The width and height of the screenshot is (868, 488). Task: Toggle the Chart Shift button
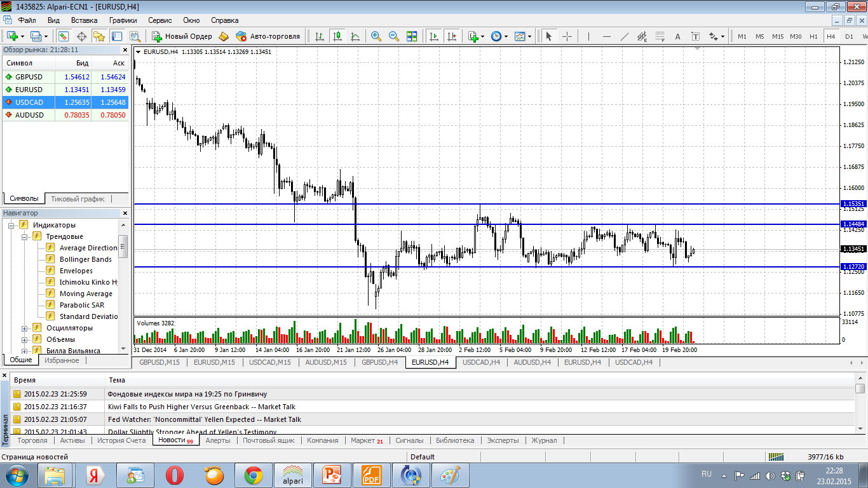coord(452,36)
